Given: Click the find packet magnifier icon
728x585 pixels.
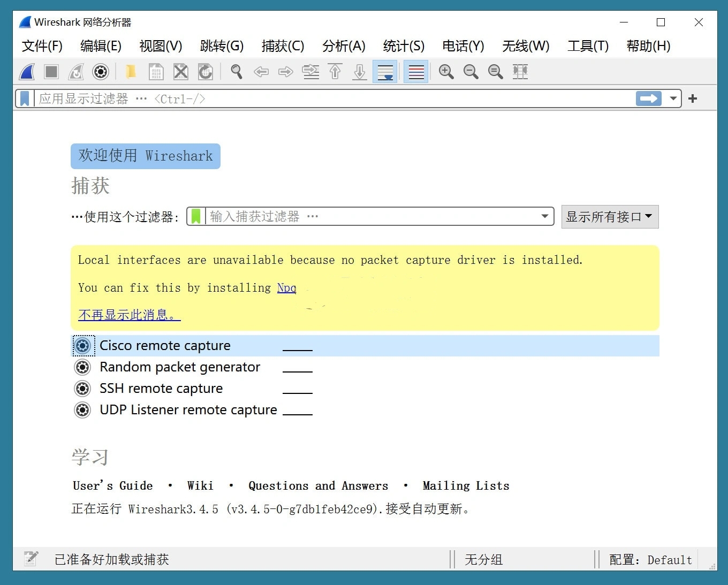Looking at the screenshot, I should (236, 72).
